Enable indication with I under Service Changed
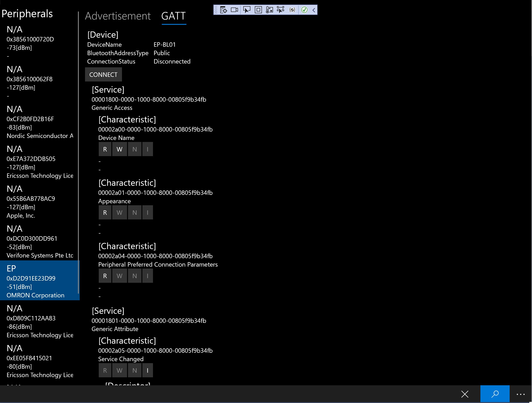The width and height of the screenshot is (532, 403). pyautogui.click(x=148, y=370)
